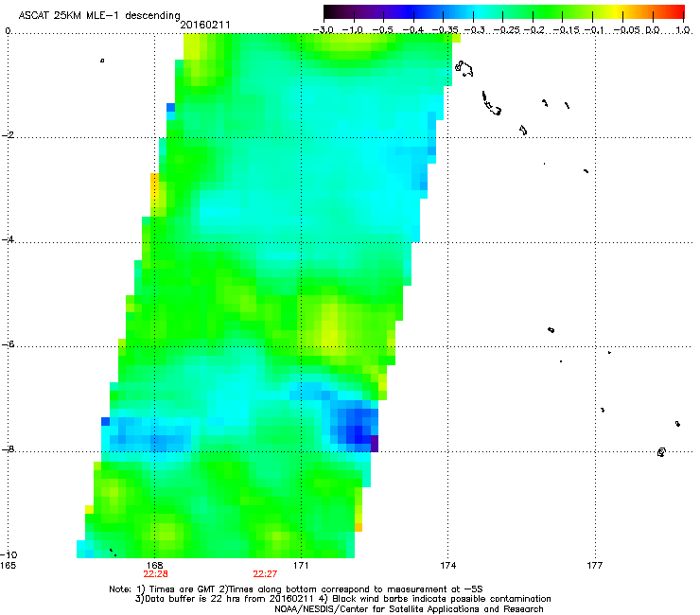This screenshot has width=700, height=615.
Task: Click the longitude label 174
Action: (448, 566)
